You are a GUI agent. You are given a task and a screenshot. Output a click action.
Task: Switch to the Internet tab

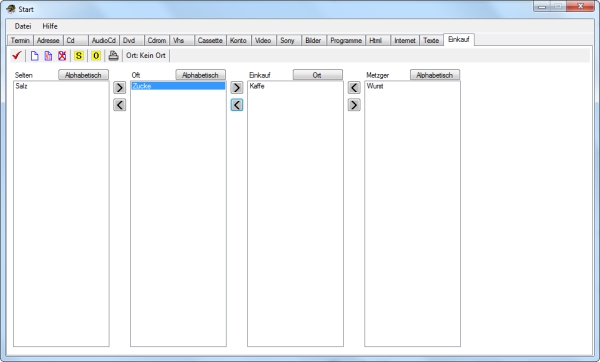coord(405,40)
